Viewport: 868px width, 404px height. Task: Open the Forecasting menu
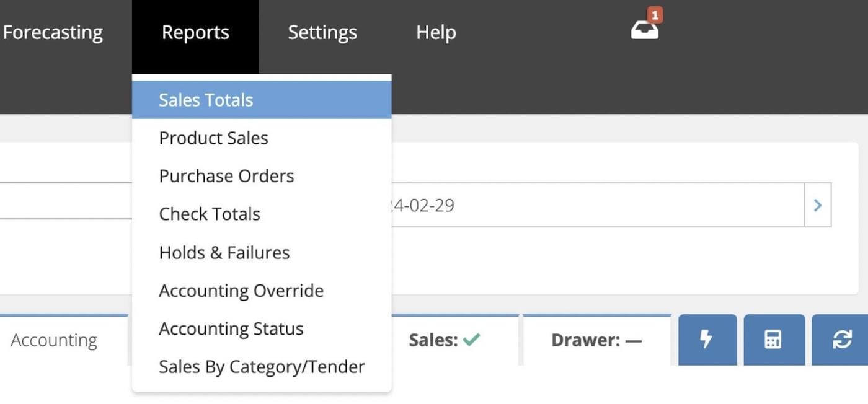tap(53, 32)
